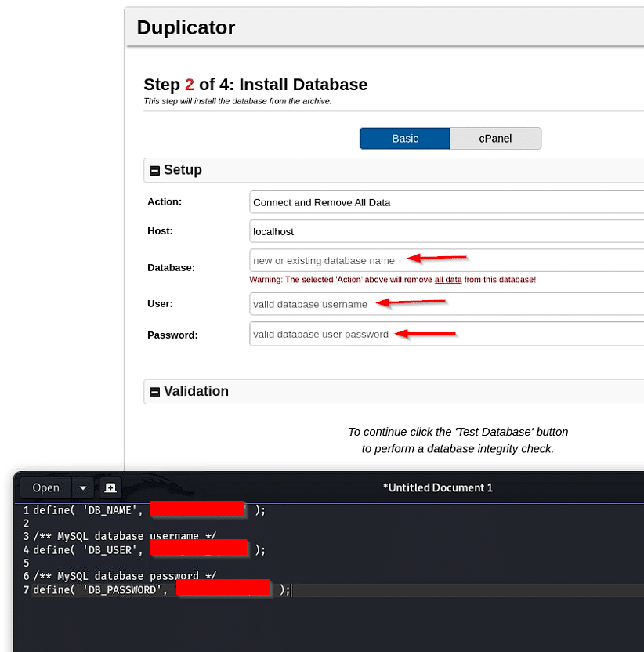The width and height of the screenshot is (644, 652).
Task: Click the DB_USER define line in editor
Action: (149, 550)
